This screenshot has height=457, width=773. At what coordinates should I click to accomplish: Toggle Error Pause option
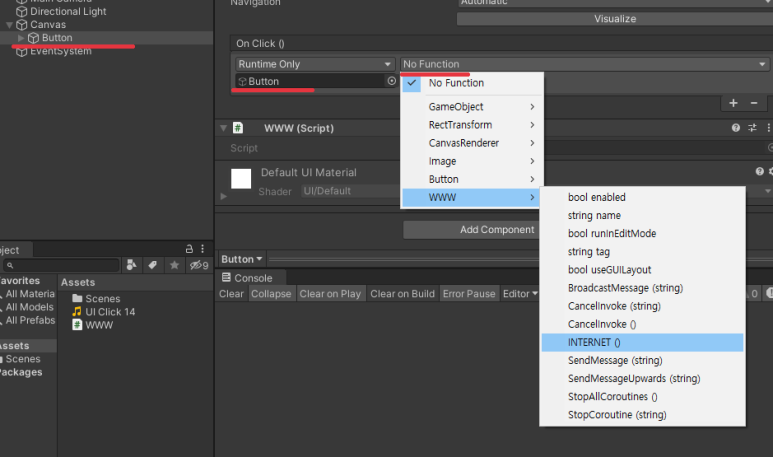469,294
